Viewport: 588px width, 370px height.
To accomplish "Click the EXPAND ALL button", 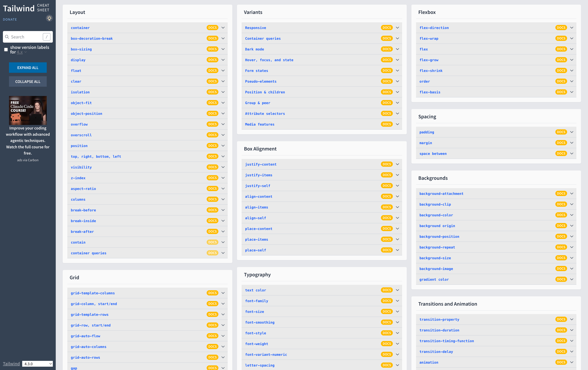I will 28,68.
